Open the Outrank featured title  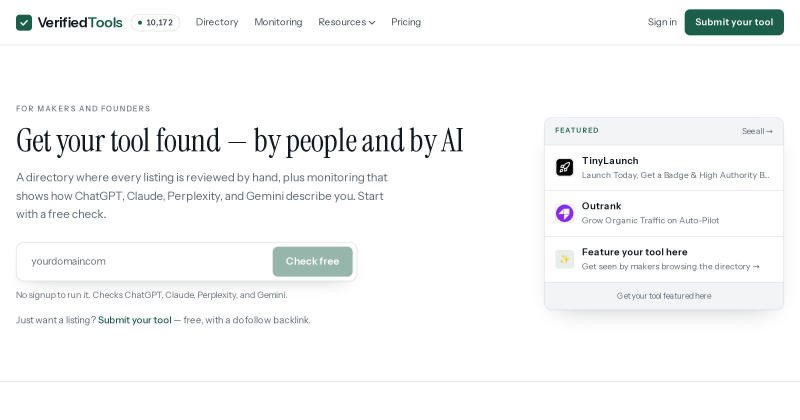601,206
